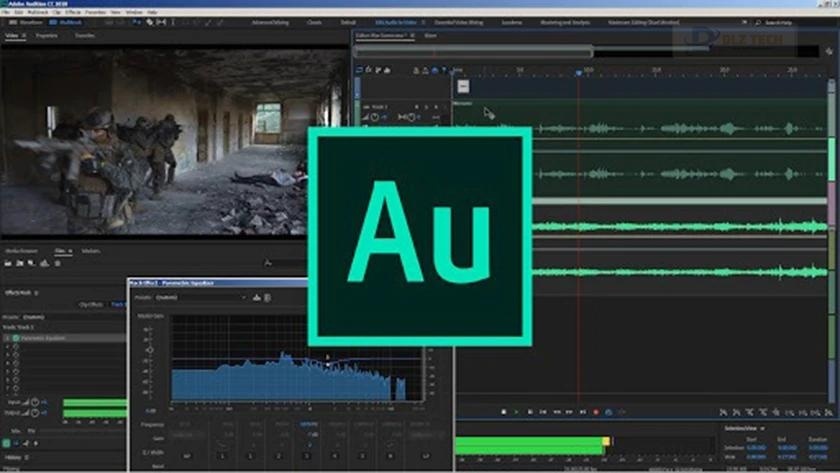The image size is (840, 473).
Task: Select the Slip tool in toolbar
Action: pos(161,22)
